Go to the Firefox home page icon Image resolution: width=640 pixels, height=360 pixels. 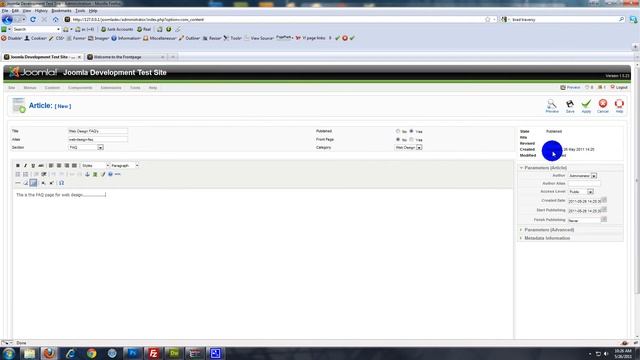coord(55,19)
